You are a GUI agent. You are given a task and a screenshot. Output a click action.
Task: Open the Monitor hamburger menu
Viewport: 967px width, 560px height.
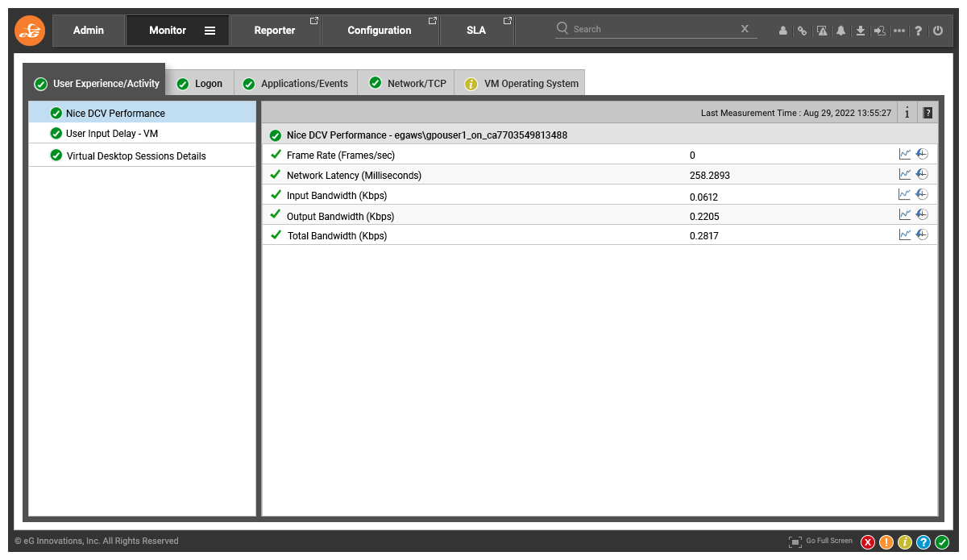point(210,31)
